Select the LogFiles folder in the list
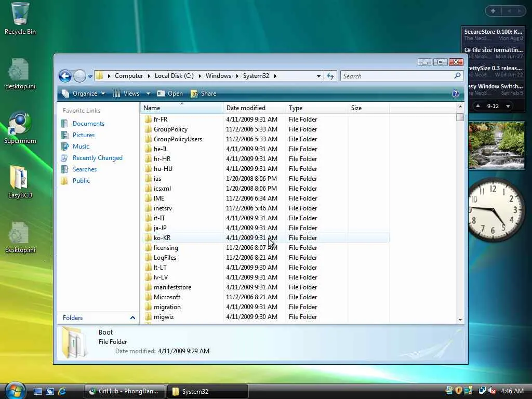The height and width of the screenshot is (399, 532). pyautogui.click(x=165, y=258)
